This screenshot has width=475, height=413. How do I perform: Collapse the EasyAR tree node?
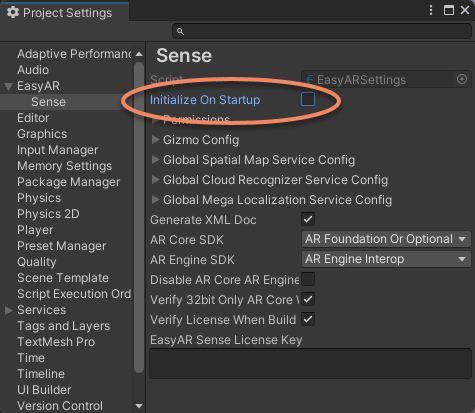(9, 87)
